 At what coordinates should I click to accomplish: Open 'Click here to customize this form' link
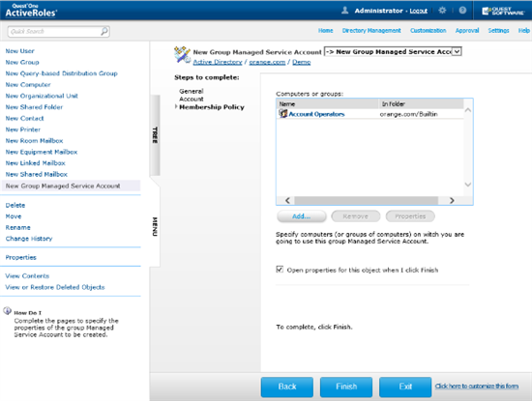point(477,387)
